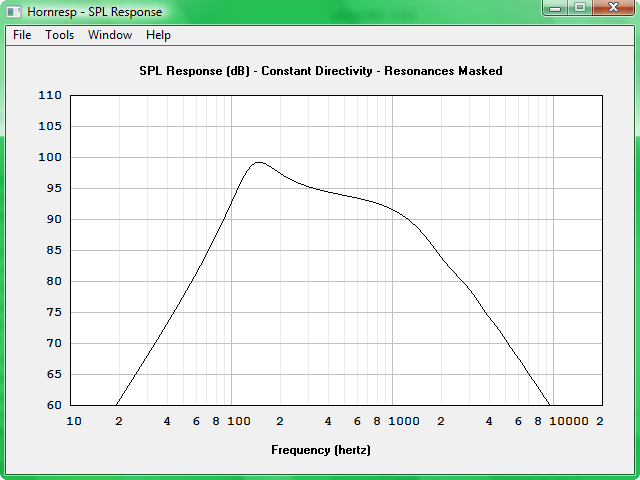Open the Window menu
Image resolution: width=640 pixels, height=480 pixels.
pyautogui.click(x=110, y=35)
